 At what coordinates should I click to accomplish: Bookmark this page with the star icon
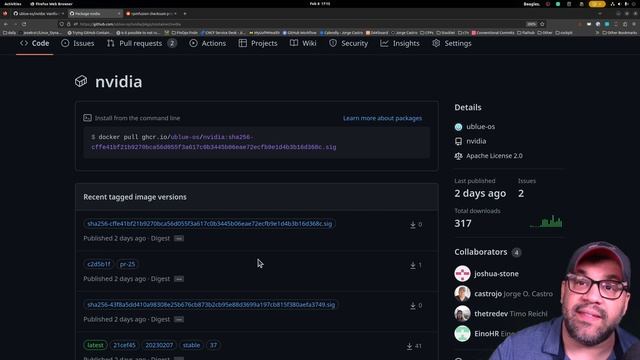tap(542, 24)
